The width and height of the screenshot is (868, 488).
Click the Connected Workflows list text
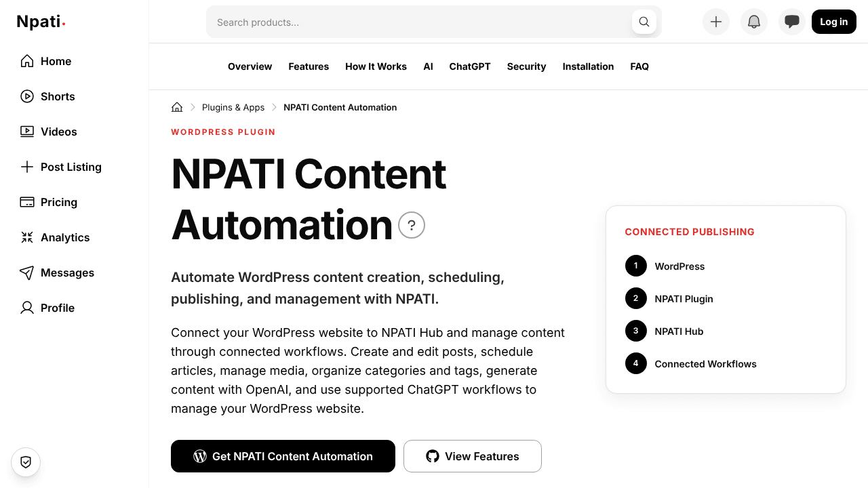point(705,364)
